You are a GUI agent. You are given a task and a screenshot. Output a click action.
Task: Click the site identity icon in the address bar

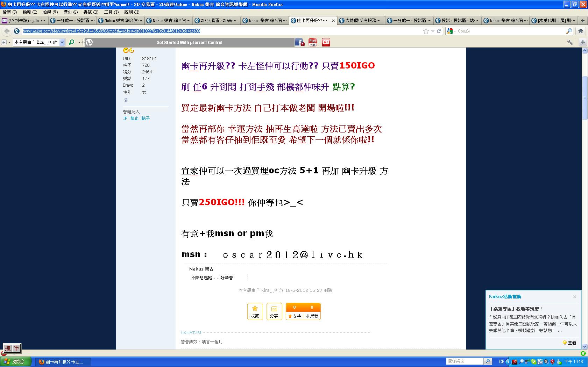pos(17,31)
